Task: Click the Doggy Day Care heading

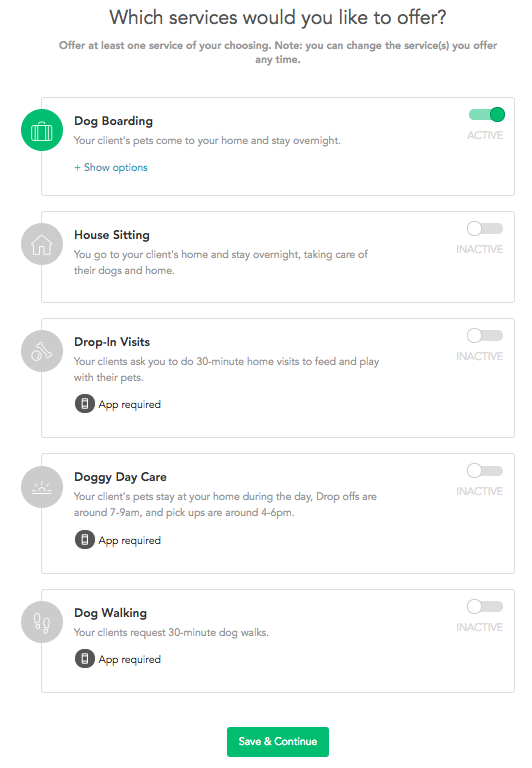Action: pos(121,477)
